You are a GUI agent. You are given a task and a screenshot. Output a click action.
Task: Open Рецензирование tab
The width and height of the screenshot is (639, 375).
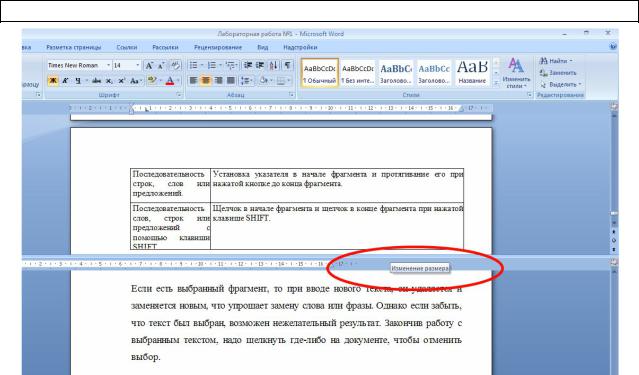[x=218, y=47]
